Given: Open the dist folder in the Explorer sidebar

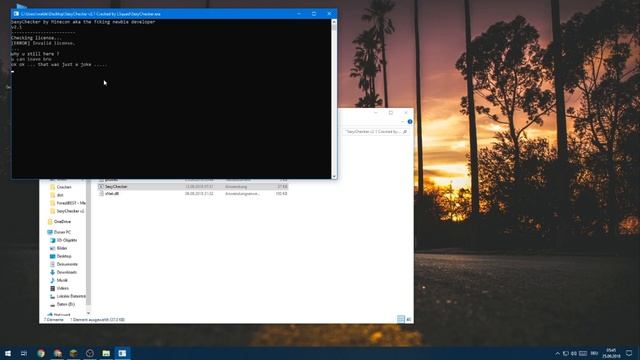Looking at the screenshot, I should 60,195.
